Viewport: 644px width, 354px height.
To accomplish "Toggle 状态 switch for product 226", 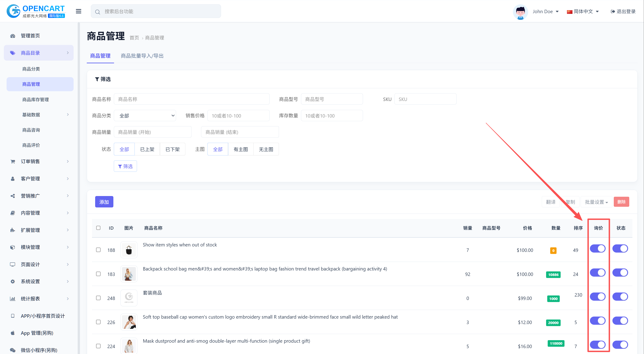I will pos(620,320).
